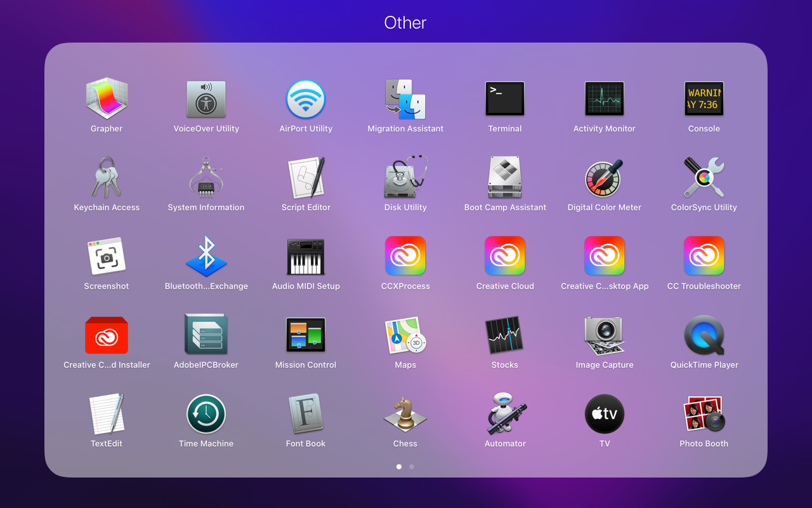Click the Other folder title
The width and height of the screenshot is (812, 508).
[x=405, y=23]
